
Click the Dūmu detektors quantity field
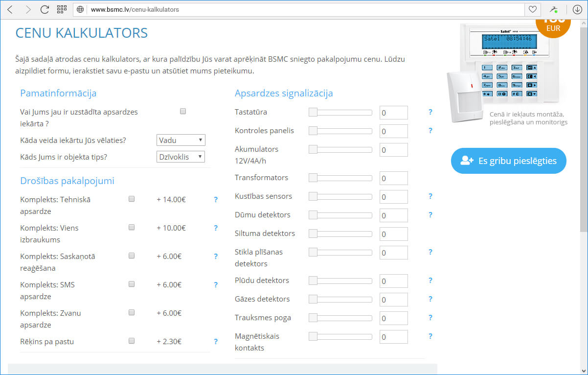393,215
